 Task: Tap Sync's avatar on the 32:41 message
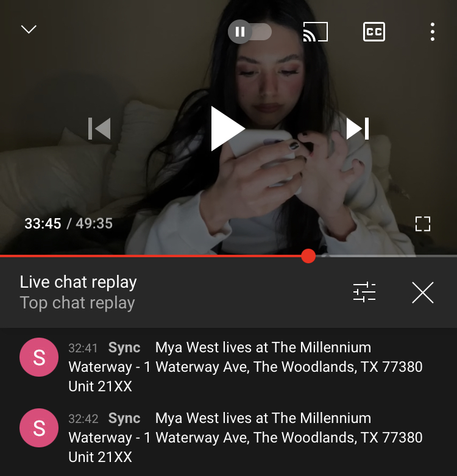click(x=39, y=357)
